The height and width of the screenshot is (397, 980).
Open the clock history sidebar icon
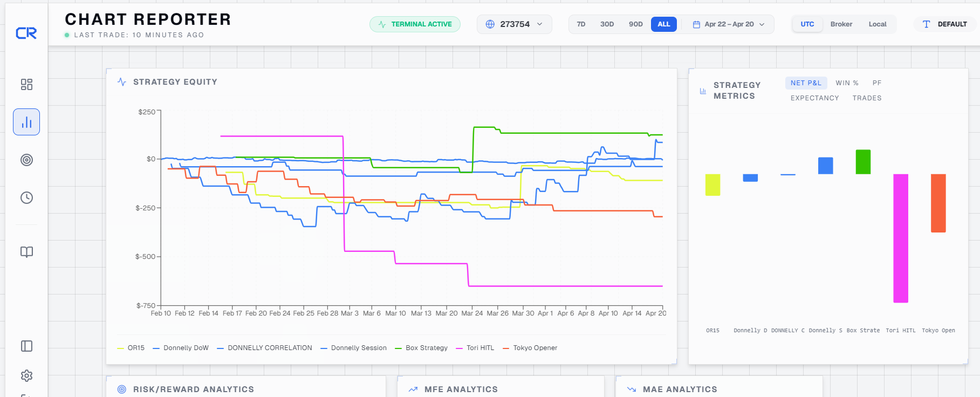coord(26,197)
